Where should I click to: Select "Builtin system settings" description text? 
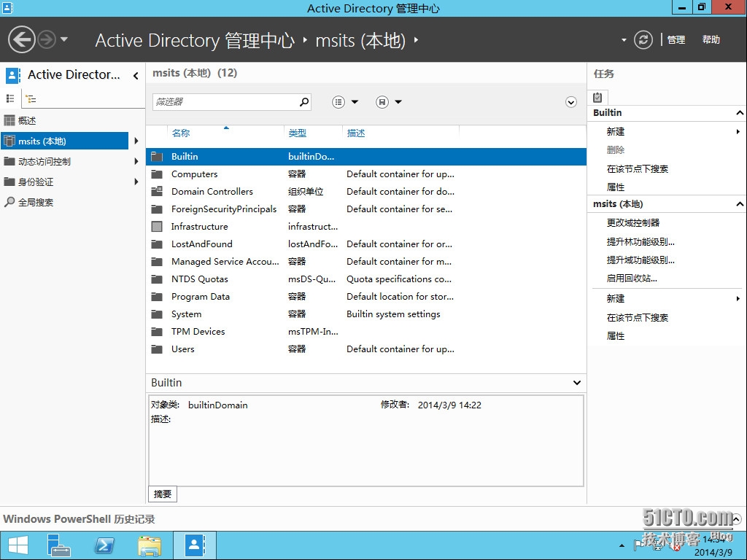393,314
